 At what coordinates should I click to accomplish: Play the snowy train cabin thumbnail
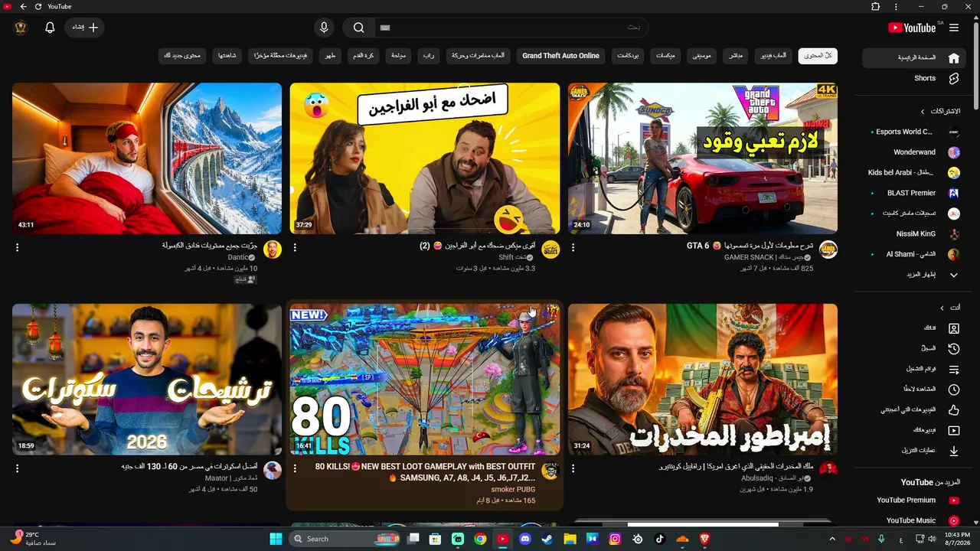pyautogui.click(x=147, y=158)
